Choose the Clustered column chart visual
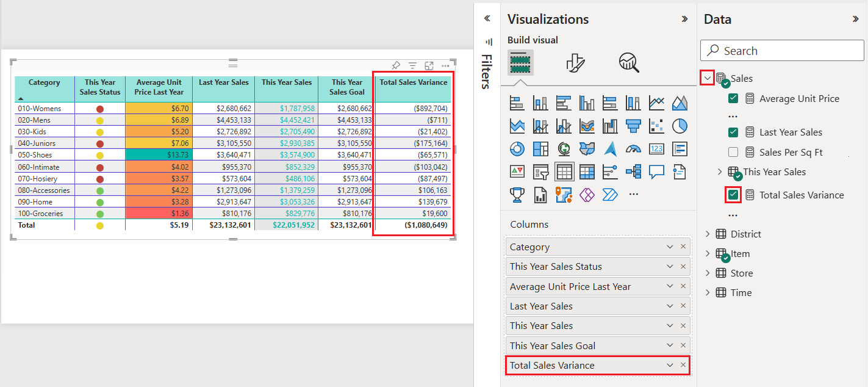The height and width of the screenshot is (387, 868). tap(587, 103)
